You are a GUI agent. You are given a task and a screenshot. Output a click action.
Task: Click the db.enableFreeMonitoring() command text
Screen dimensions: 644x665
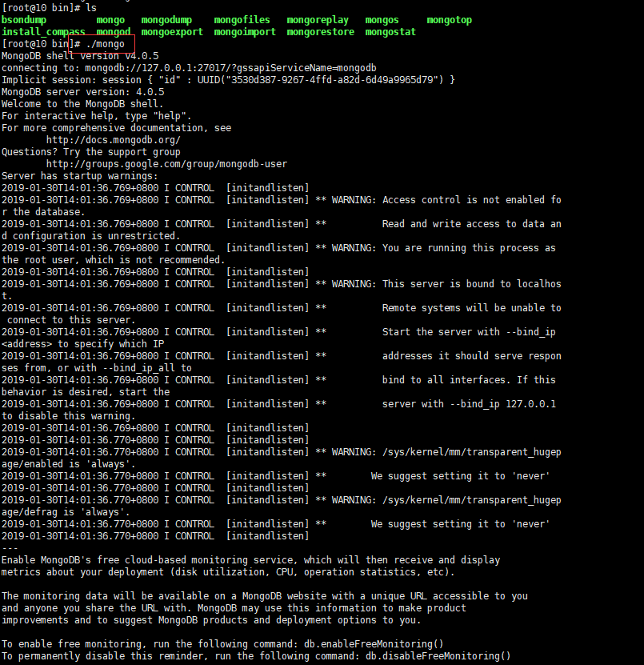tap(374, 644)
